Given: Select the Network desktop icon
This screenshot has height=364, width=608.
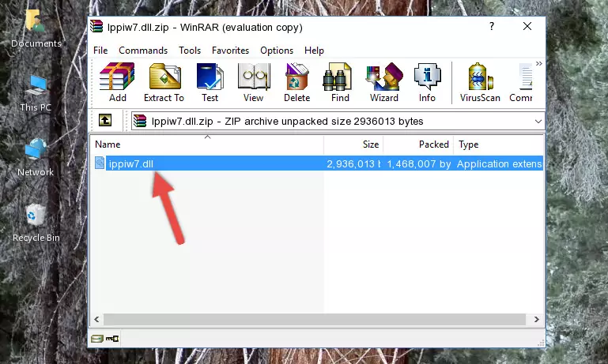Looking at the screenshot, I should [36, 158].
